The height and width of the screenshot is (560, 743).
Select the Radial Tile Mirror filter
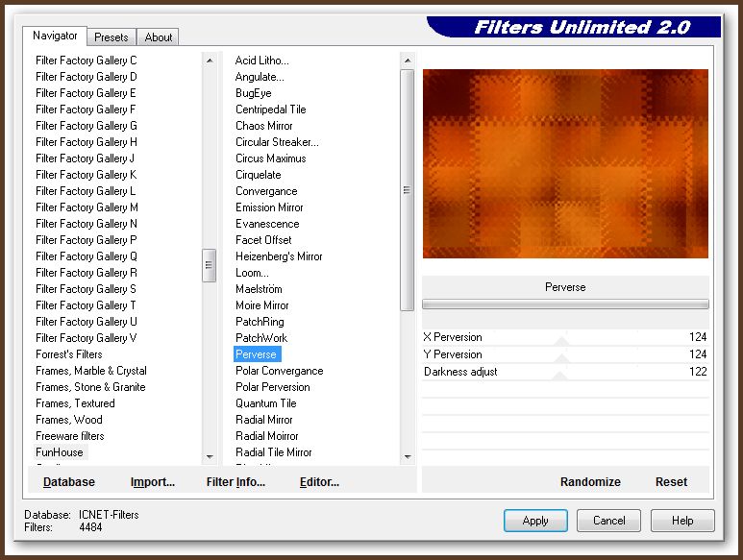273,452
